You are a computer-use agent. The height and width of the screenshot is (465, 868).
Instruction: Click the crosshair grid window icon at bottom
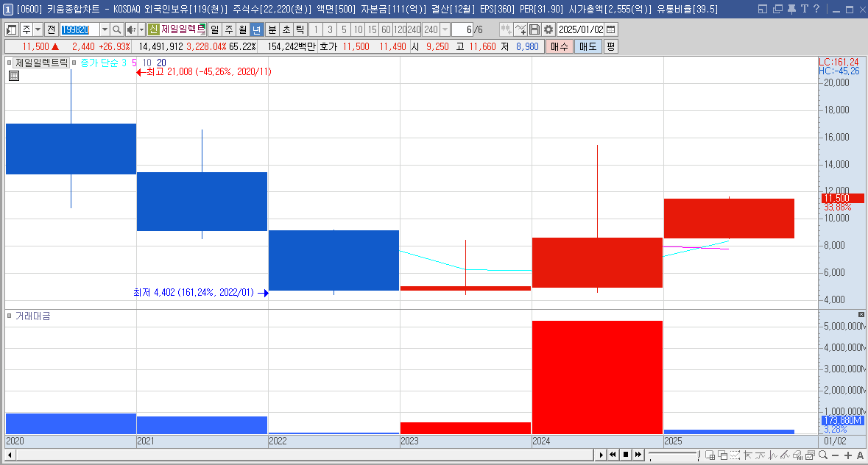pos(710,455)
